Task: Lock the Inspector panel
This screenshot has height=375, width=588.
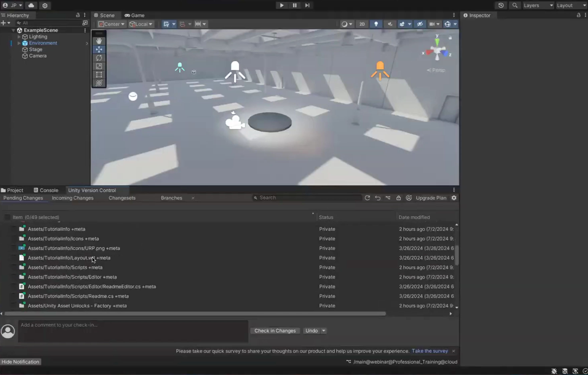Action: tap(578, 15)
